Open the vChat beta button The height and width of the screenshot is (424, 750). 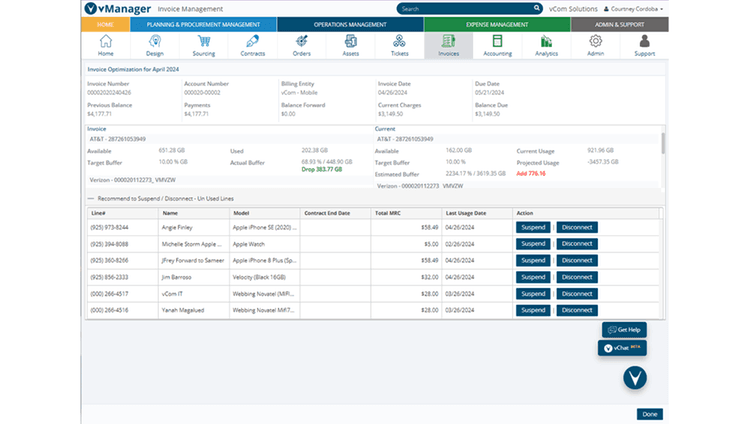click(x=622, y=348)
